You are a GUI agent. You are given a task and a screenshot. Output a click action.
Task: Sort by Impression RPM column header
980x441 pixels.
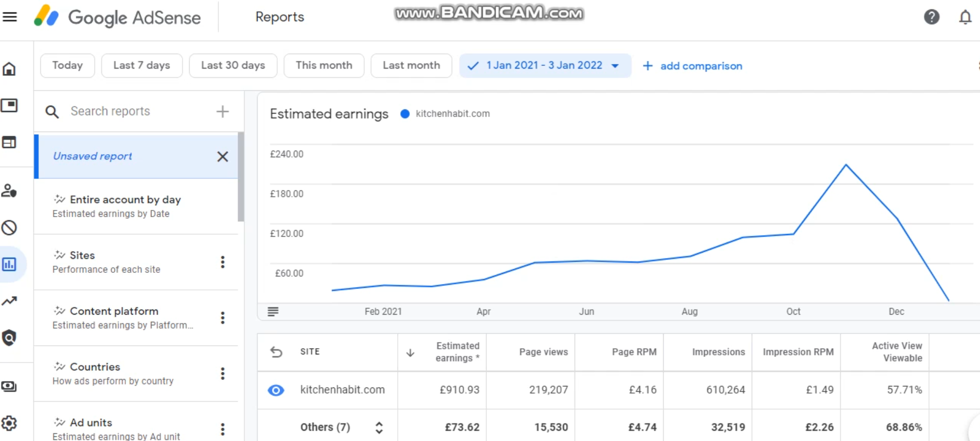798,352
